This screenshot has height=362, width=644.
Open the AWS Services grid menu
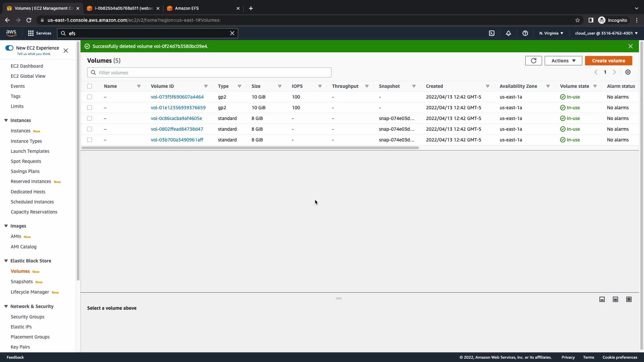[31, 33]
